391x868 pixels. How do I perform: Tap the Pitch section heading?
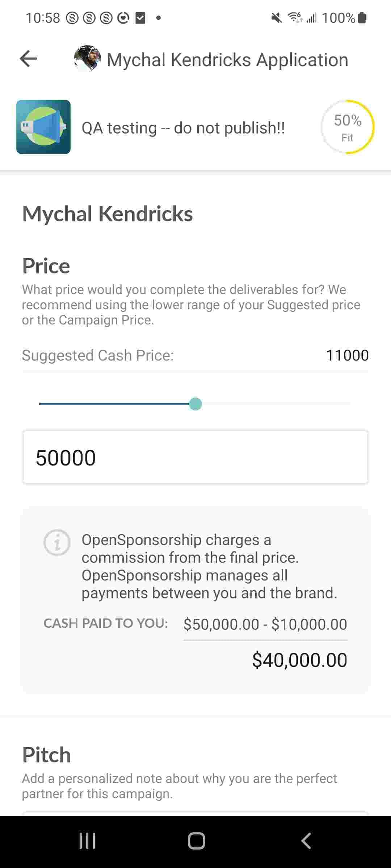coord(46,754)
